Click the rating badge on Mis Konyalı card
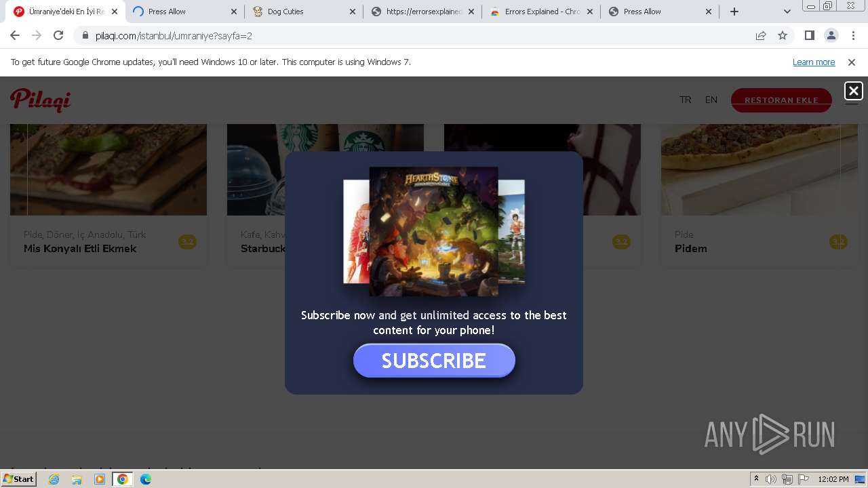868x488 pixels. 187,242
